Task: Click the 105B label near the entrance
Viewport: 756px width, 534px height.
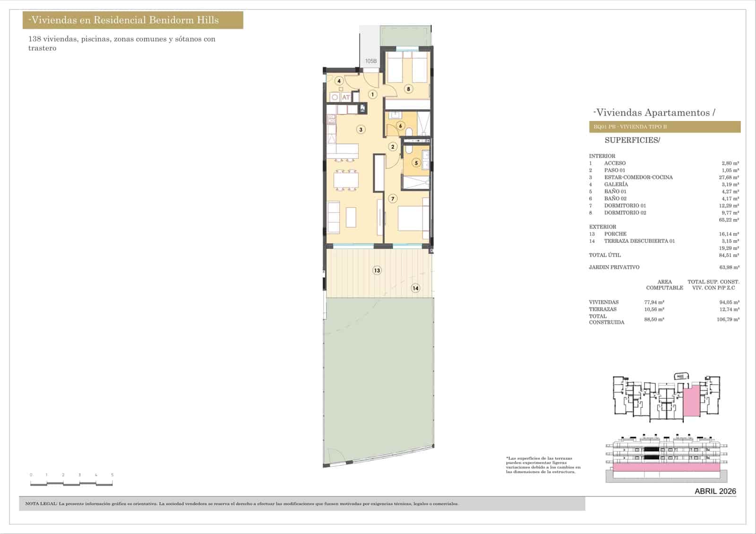Action: click(x=371, y=61)
